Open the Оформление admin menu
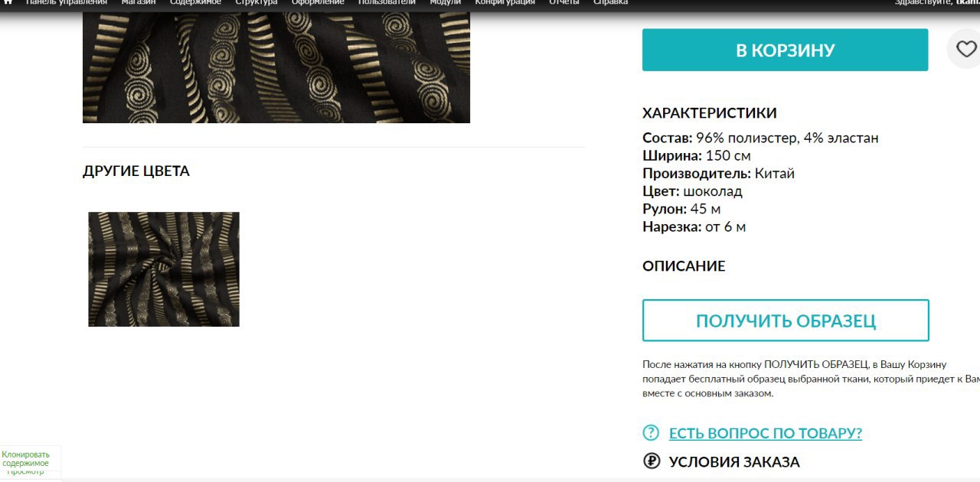Viewport: 980px width, 482px height. tap(318, 3)
